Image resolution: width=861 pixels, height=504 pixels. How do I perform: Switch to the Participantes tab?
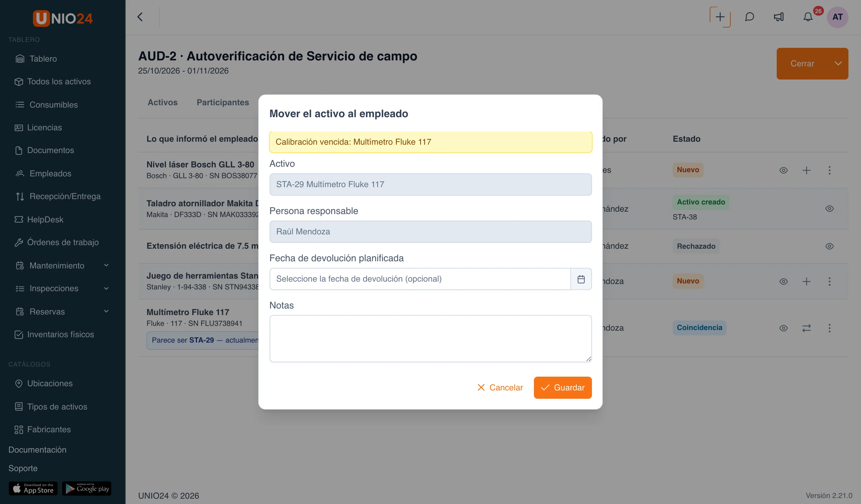(223, 102)
